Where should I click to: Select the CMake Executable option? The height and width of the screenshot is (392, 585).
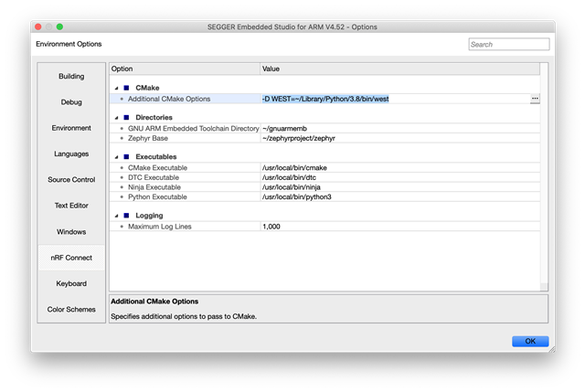[x=157, y=168]
